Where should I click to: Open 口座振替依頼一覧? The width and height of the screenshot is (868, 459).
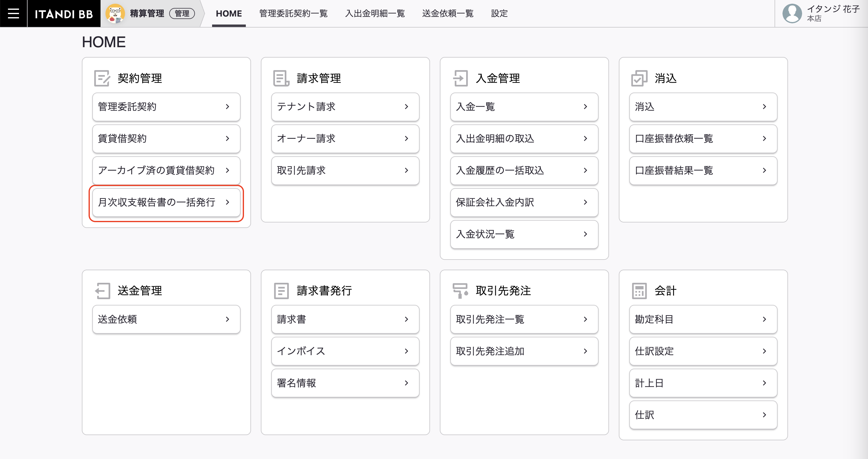[x=703, y=138]
